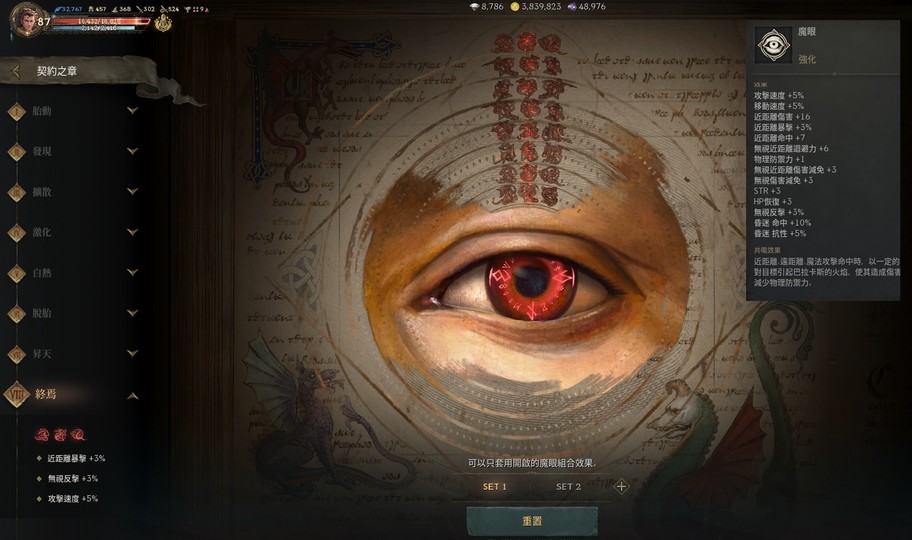Viewport: 912px width, 540px height.
Task: Select the chapter VII diamond icon for 昇天
Action: pos(16,354)
